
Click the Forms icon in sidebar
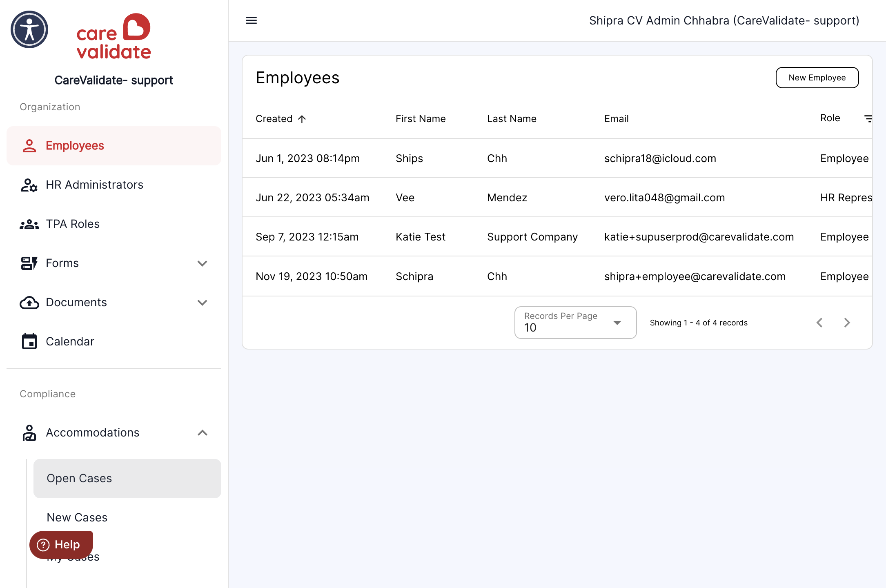click(29, 263)
